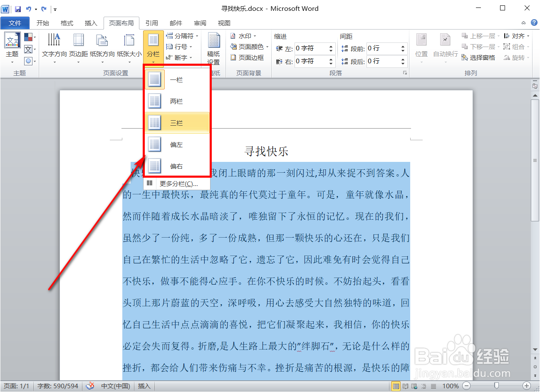Open the 页边距 (Margins) gallery
Viewport: 540px width, 392px height.
point(78,46)
